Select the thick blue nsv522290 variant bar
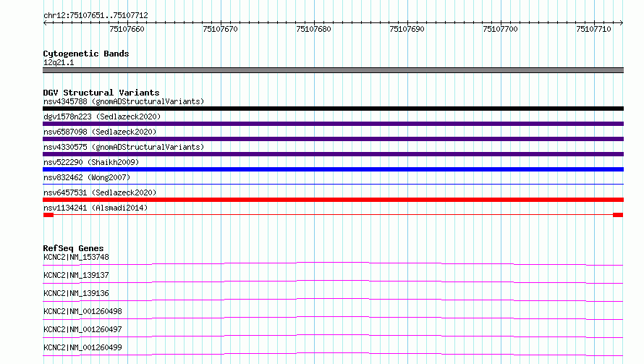The width and height of the screenshot is (644, 364). click(333, 169)
